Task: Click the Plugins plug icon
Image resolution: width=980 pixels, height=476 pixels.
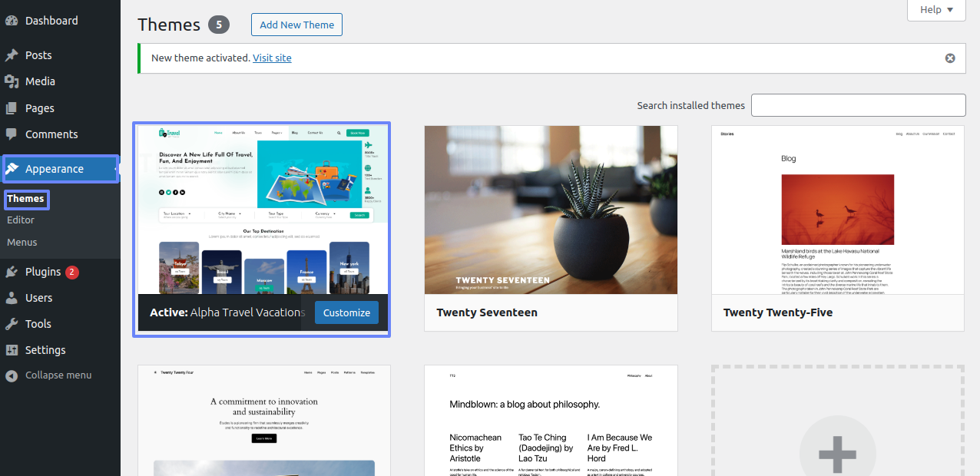Action: pyautogui.click(x=12, y=272)
